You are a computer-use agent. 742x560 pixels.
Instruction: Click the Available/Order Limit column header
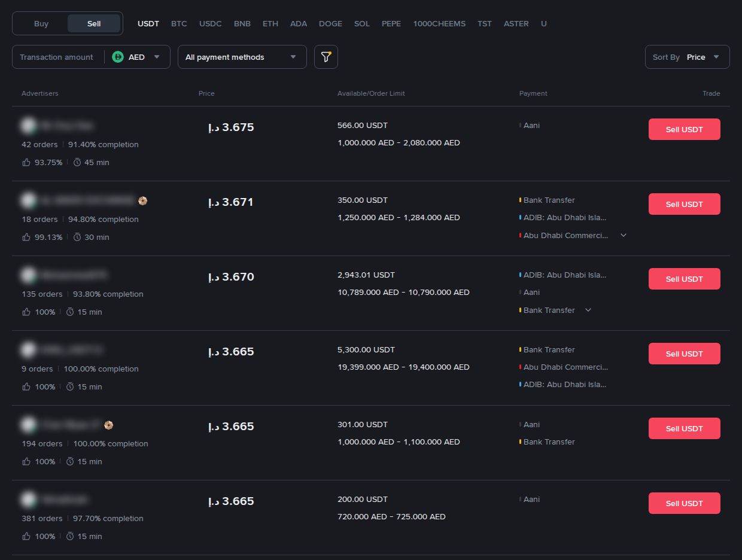[371, 93]
